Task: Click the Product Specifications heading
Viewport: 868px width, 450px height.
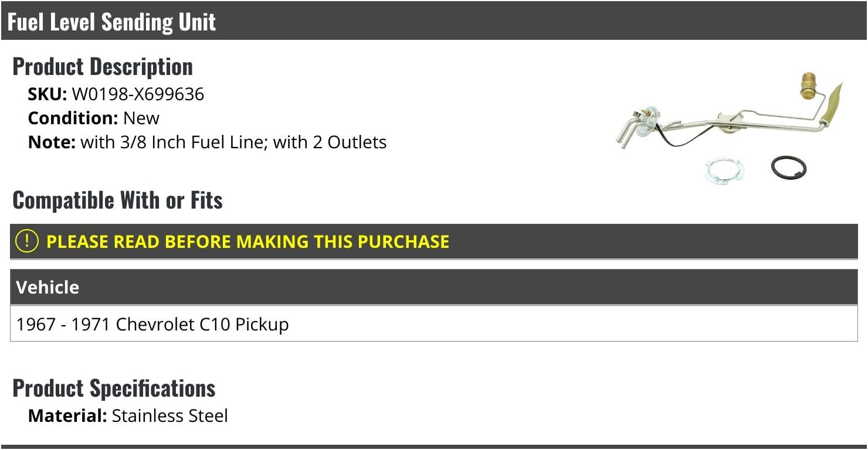Action: (x=114, y=388)
